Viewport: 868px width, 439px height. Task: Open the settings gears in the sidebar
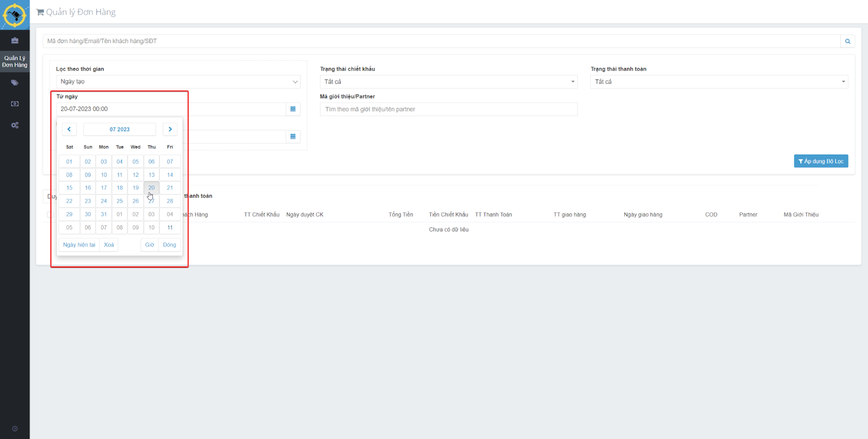[15, 125]
